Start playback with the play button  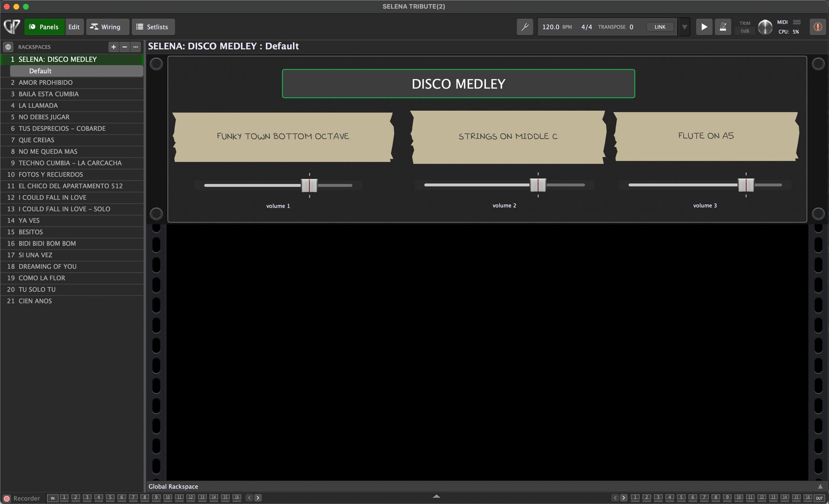point(704,27)
